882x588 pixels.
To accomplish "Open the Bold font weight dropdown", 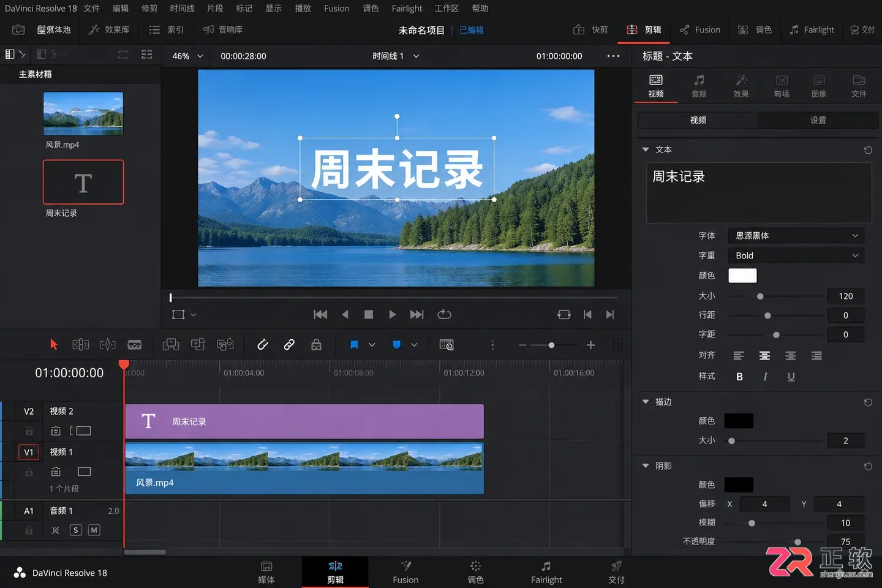I will 796,255.
